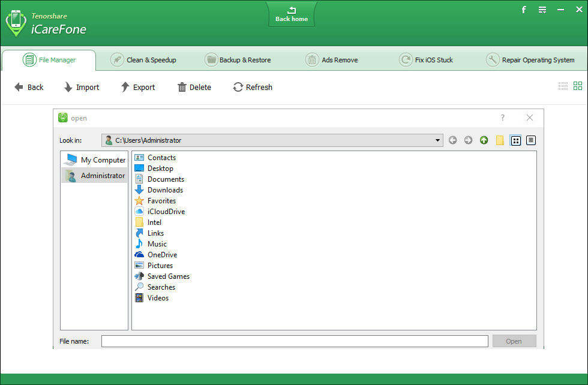Click the Pictures image icon
Screen dimensions: 588x385
point(139,266)
